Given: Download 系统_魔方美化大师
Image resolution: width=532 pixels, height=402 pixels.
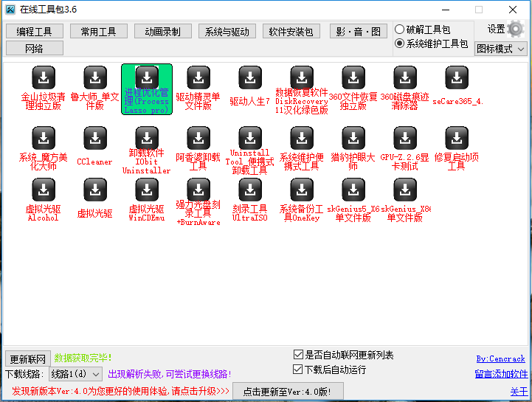Looking at the screenshot, I should (x=44, y=138).
